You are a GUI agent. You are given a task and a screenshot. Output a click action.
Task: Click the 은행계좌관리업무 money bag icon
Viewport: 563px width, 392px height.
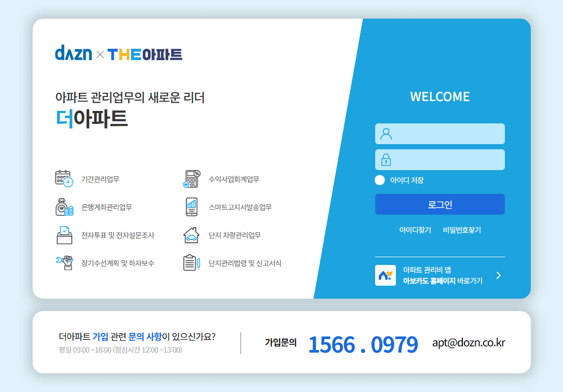point(64,206)
